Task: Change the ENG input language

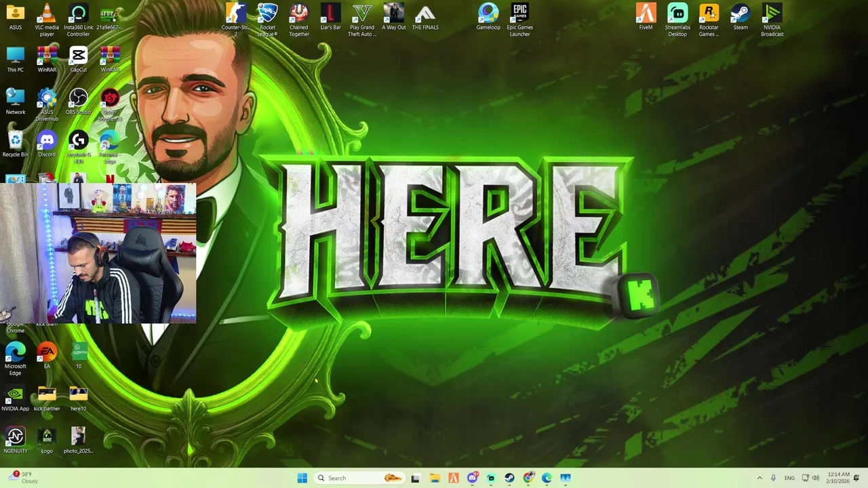Action: point(789,478)
